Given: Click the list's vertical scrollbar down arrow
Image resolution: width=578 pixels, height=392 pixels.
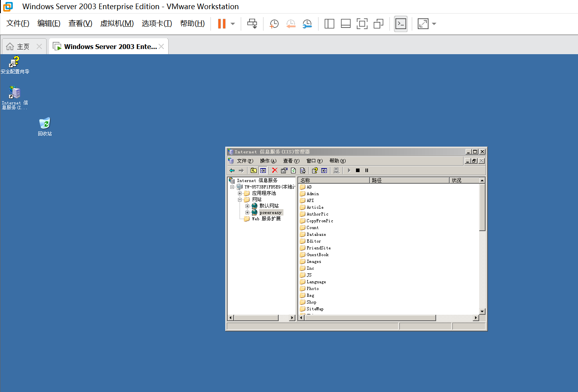Looking at the screenshot, I should 482,312.
